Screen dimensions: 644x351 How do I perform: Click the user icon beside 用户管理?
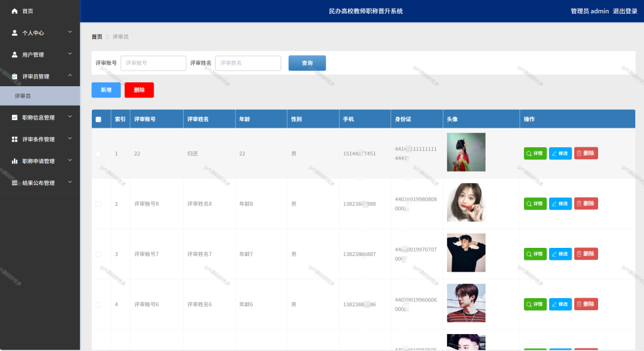(14, 55)
